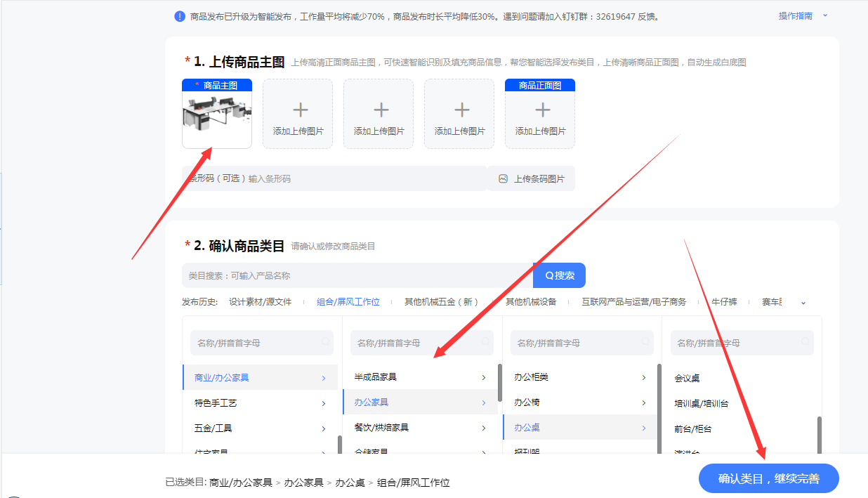Select history item 设计素材/源文件
The height and width of the screenshot is (498, 868).
[x=260, y=302]
